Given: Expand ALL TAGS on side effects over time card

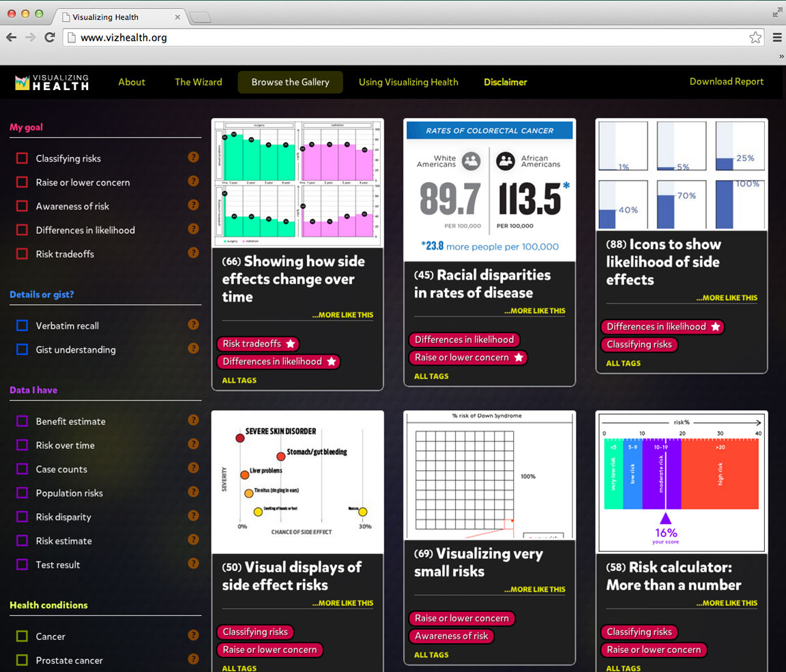Looking at the screenshot, I should [239, 380].
